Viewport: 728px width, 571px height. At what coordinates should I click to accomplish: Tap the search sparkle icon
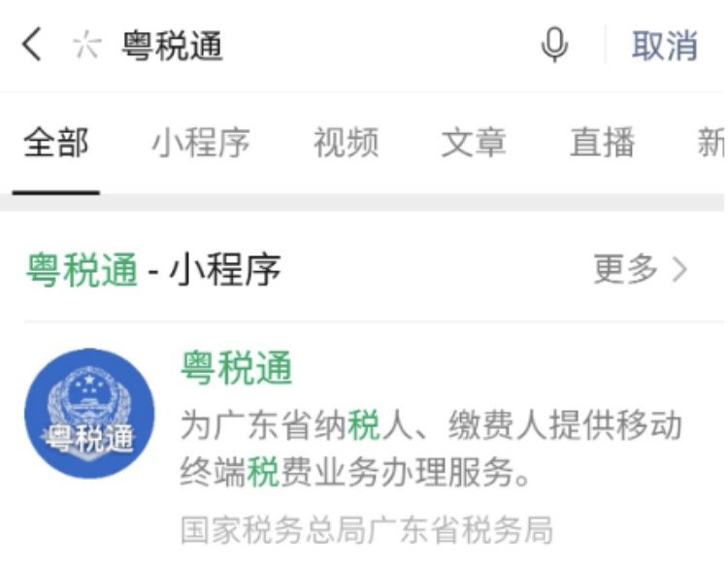click(x=86, y=45)
